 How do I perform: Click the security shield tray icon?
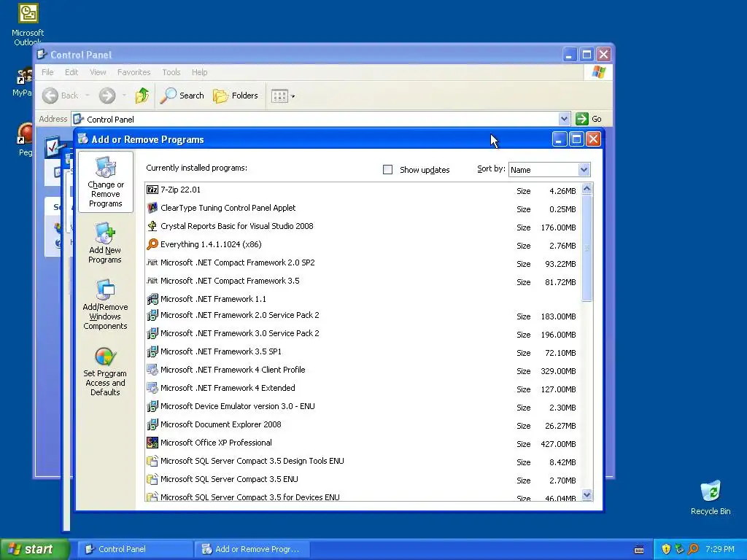pyautogui.click(x=666, y=549)
